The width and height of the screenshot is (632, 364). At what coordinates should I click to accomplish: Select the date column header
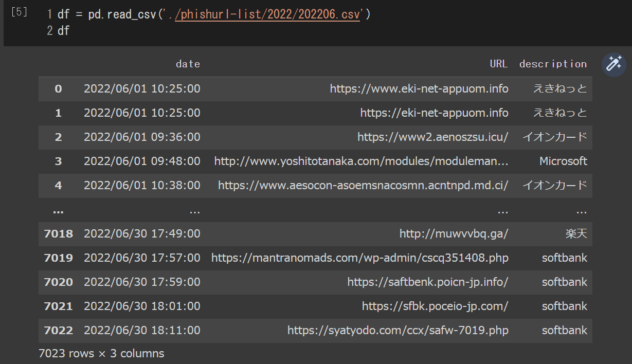point(188,64)
